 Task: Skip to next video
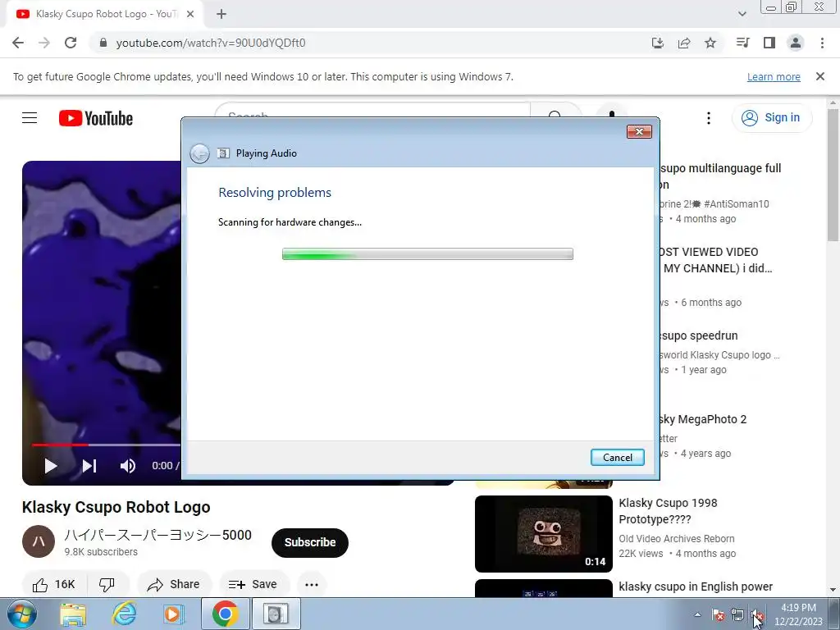coord(89,466)
